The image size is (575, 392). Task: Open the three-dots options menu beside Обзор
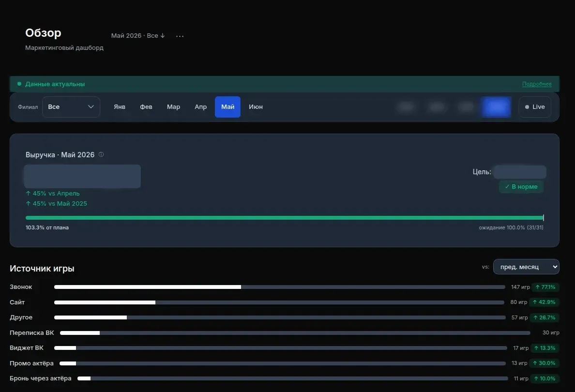pyautogui.click(x=180, y=36)
